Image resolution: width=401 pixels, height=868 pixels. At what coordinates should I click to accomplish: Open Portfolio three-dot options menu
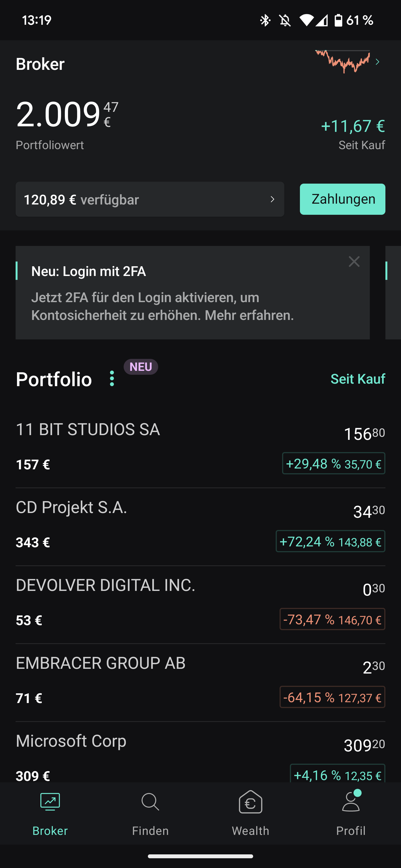112,378
